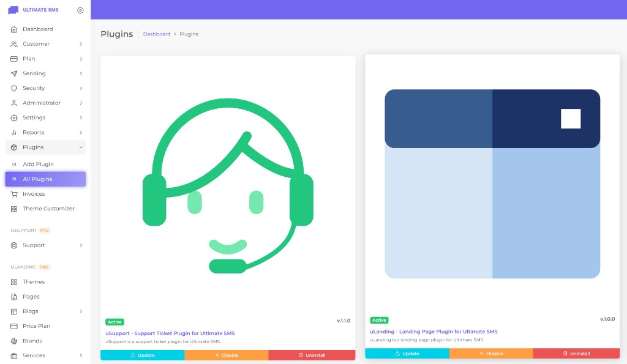
Task: Click the Pages document icon
Action: tap(14, 297)
